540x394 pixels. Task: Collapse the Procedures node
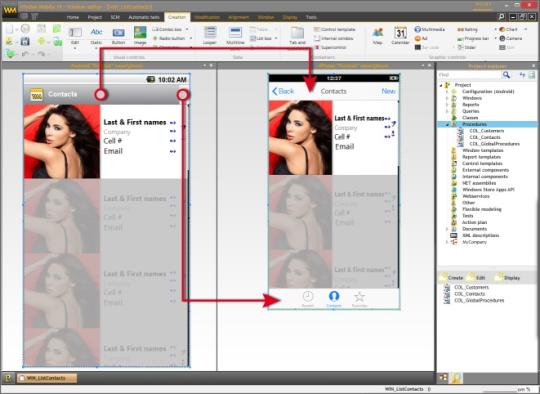[x=447, y=124]
